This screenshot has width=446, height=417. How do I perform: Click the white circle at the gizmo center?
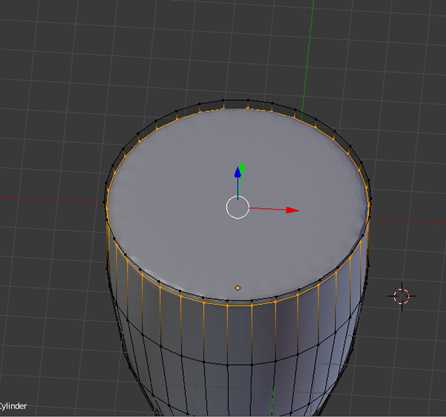(237, 208)
